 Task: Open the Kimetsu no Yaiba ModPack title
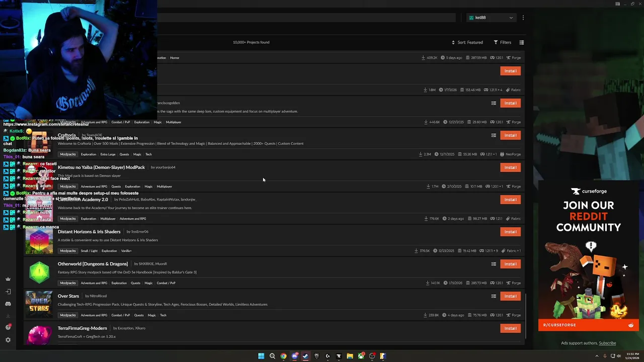pos(101,167)
